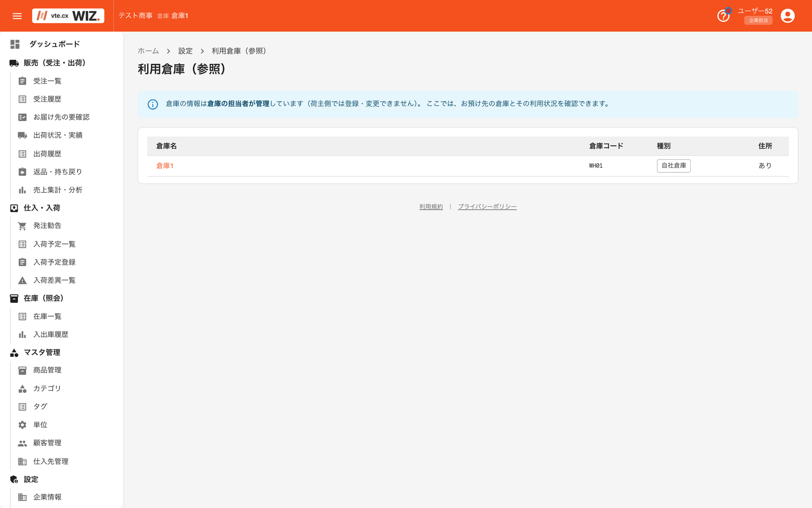Open タグ in the sidebar
This screenshot has height=508, width=812.
point(40,406)
